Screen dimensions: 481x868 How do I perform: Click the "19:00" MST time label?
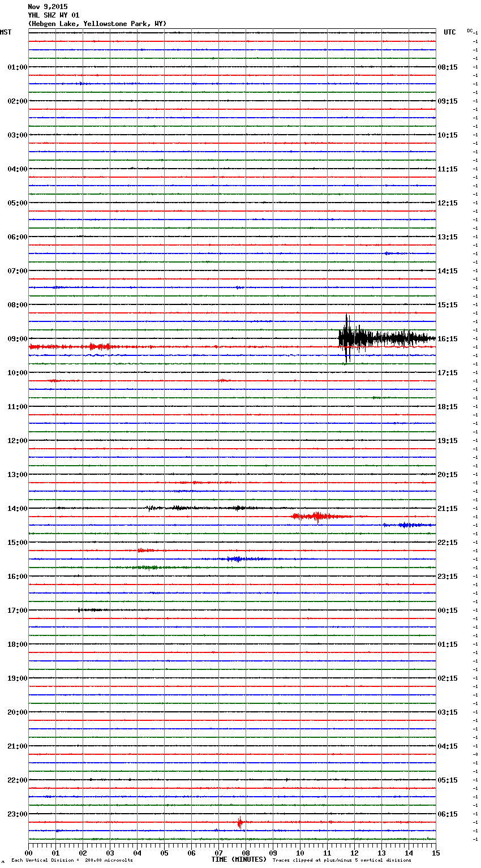tap(18, 678)
